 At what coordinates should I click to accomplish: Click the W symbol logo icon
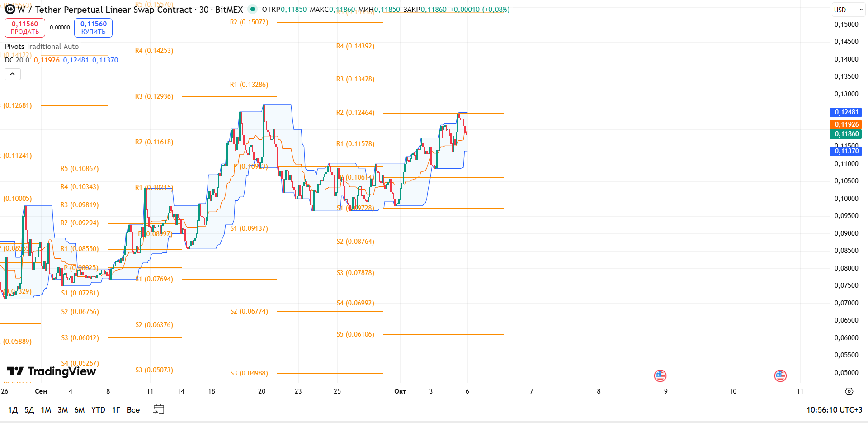click(x=10, y=9)
